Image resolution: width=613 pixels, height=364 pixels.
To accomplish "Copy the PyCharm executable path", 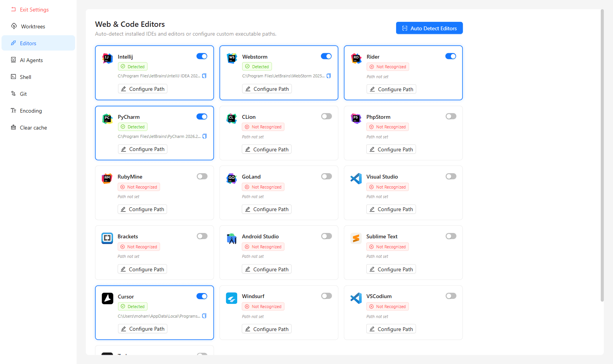I will (x=205, y=136).
